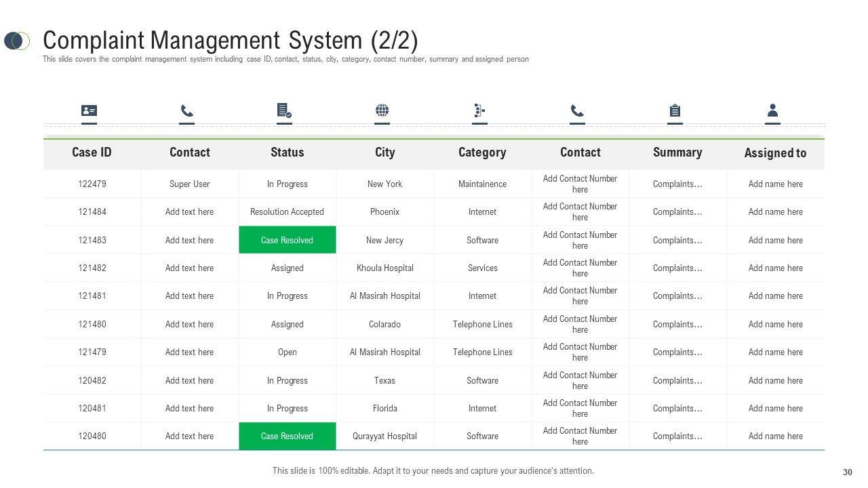Viewport: 868px width, 488px height.
Task: Select the document checkmark icon above Status
Action: click(x=284, y=110)
